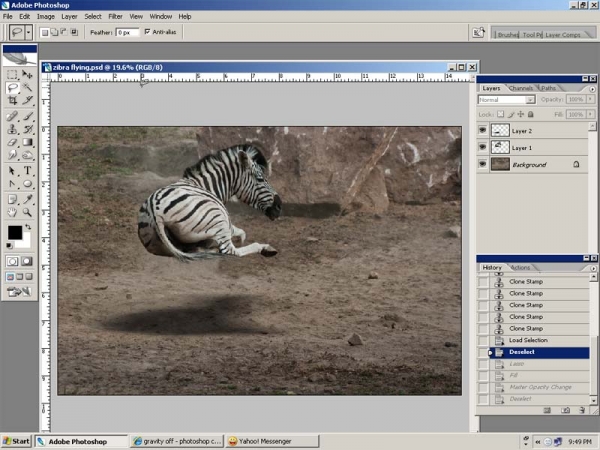This screenshot has height=450, width=600.
Task: Select the History Brush tool
Action: pyautogui.click(x=27, y=129)
